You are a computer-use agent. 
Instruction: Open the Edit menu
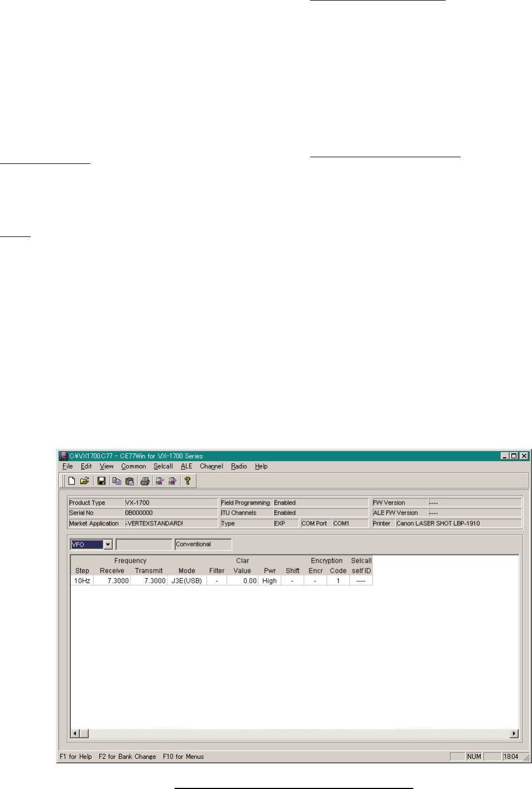[x=86, y=466]
